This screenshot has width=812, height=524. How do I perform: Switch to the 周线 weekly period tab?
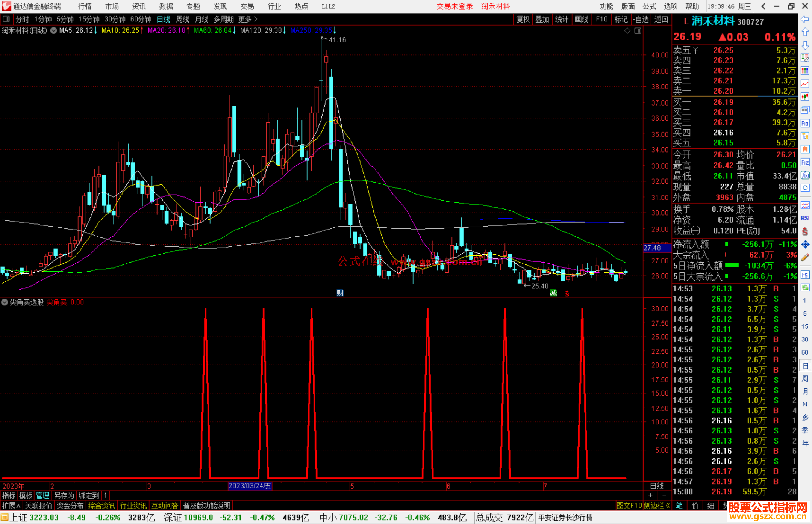tap(183, 19)
